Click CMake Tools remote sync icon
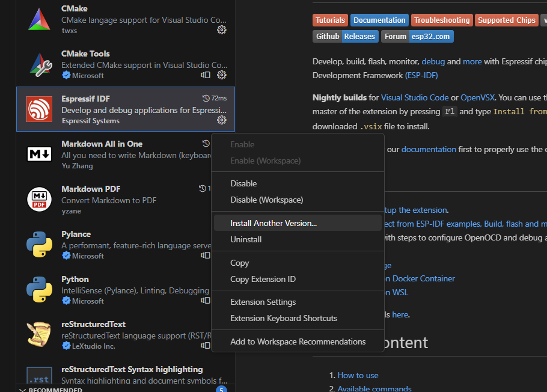Screen dimensions: 547x392 point(206,75)
